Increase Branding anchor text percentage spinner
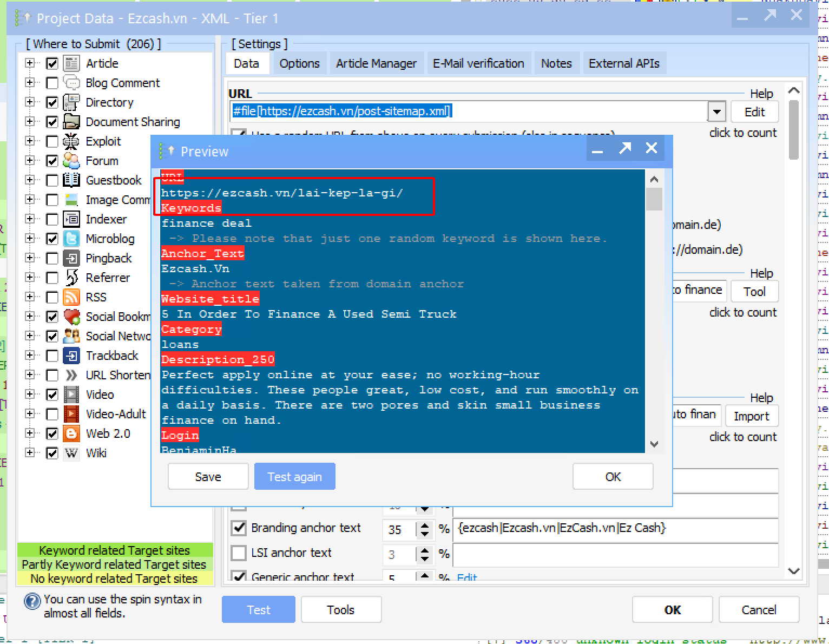 coord(425,525)
